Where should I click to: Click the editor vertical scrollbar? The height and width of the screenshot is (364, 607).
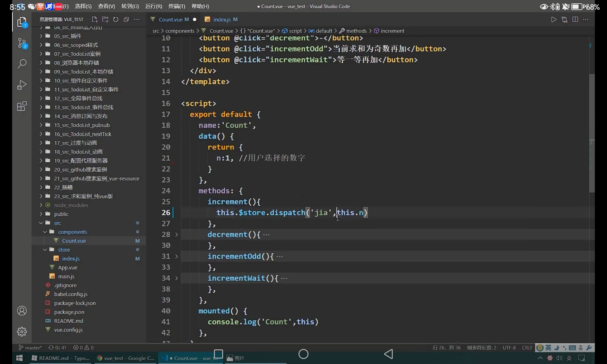click(x=592, y=133)
